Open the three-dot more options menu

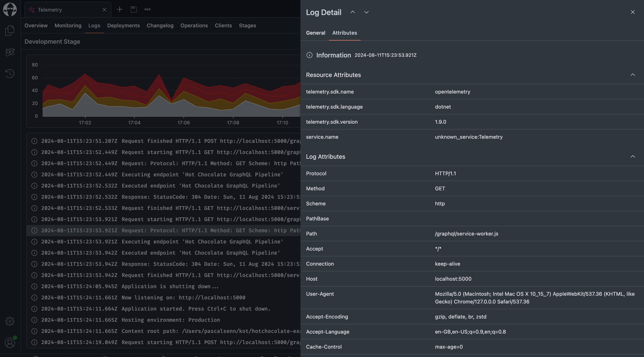click(x=147, y=9)
